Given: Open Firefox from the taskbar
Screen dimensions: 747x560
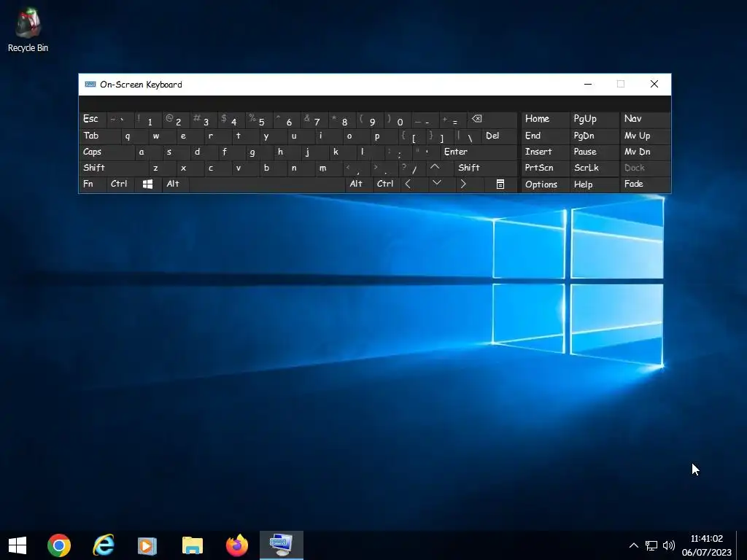Looking at the screenshot, I should click(x=237, y=545).
